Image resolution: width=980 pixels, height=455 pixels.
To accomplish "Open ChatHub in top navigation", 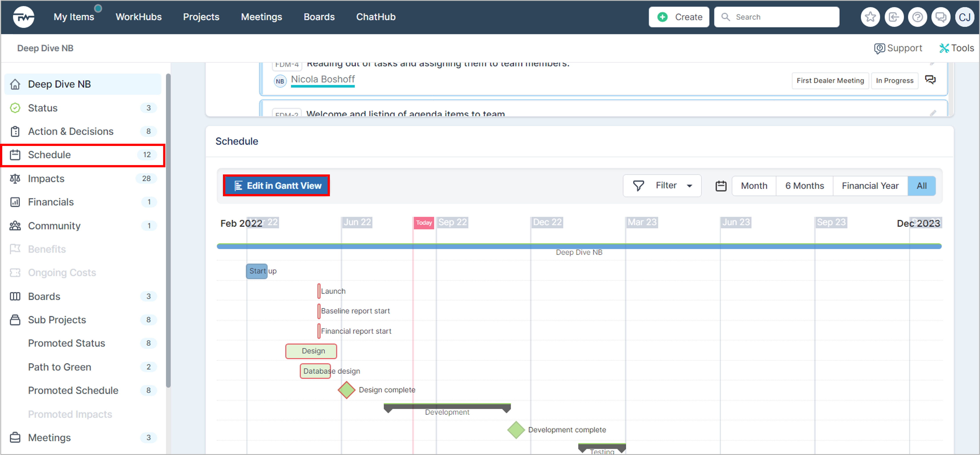I will (x=376, y=17).
